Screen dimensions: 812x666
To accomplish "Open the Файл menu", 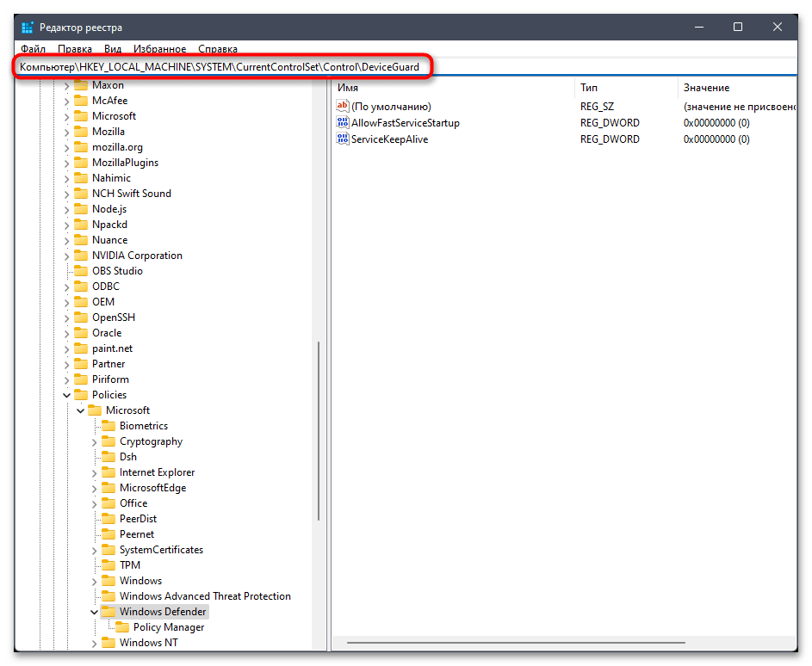I will coord(33,49).
